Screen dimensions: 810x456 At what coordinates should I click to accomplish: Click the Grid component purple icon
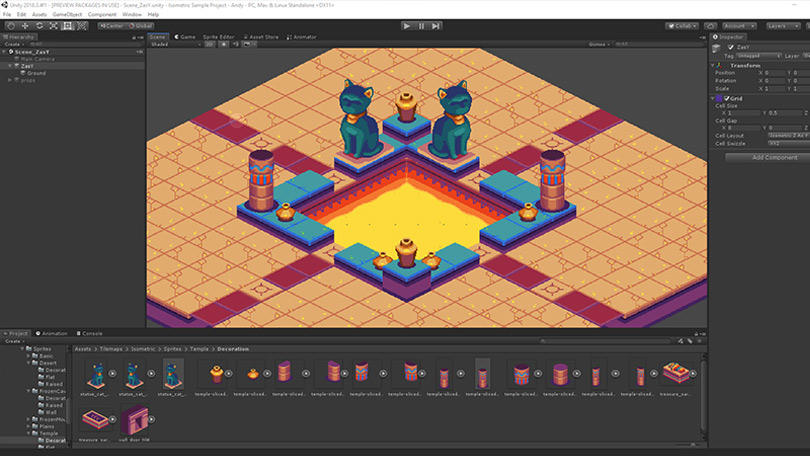coord(719,98)
